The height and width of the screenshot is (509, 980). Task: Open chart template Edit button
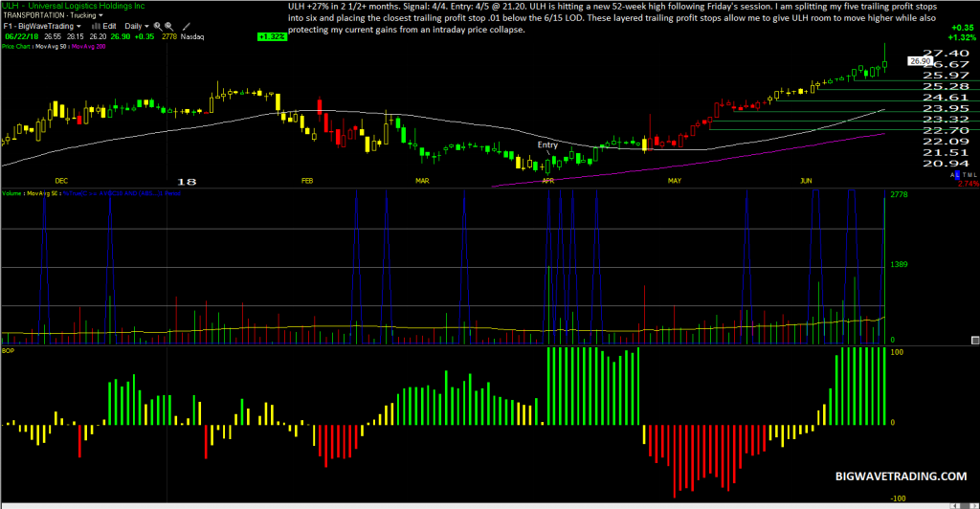(x=103, y=26)
